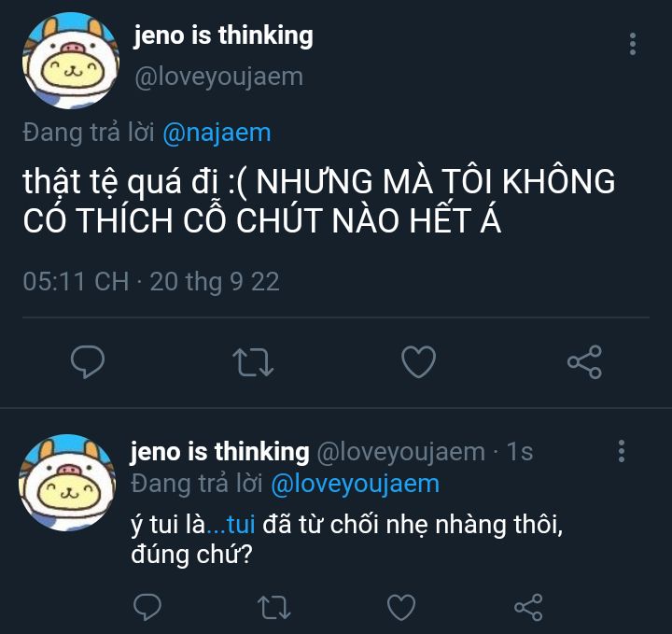This screenshot has height=634, width=672.
Task: Select the gray @loveyoujaem handle under main name
Action: click(x=219, y=77)
